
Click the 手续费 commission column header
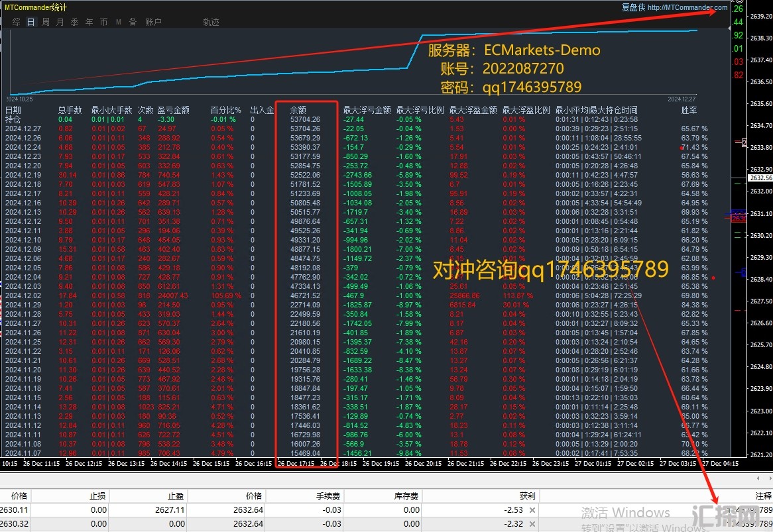coord(329,496)
